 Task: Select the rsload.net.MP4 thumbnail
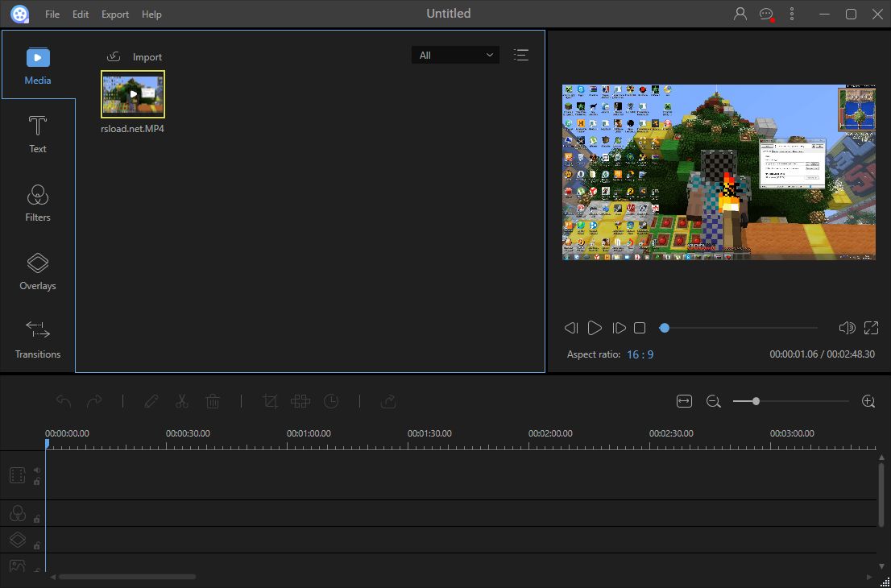point(132,93)
